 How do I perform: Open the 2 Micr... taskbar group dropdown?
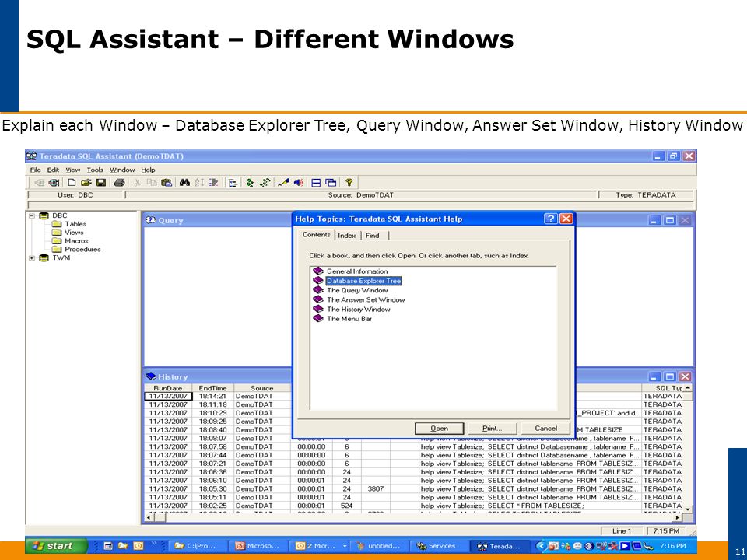point(345,546)
